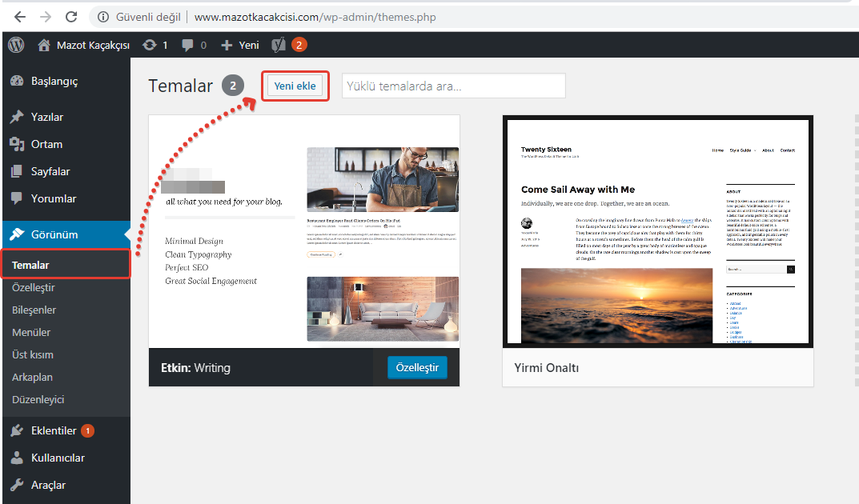Screen dimensions: 859x504
Task: Reload the page with browser refresh icon
Action: click(x=71, y=16)
